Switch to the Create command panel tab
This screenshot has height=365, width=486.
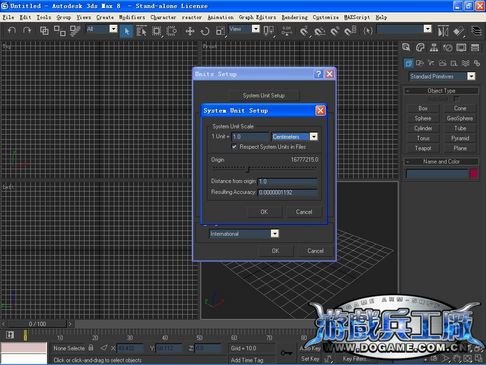406,47
